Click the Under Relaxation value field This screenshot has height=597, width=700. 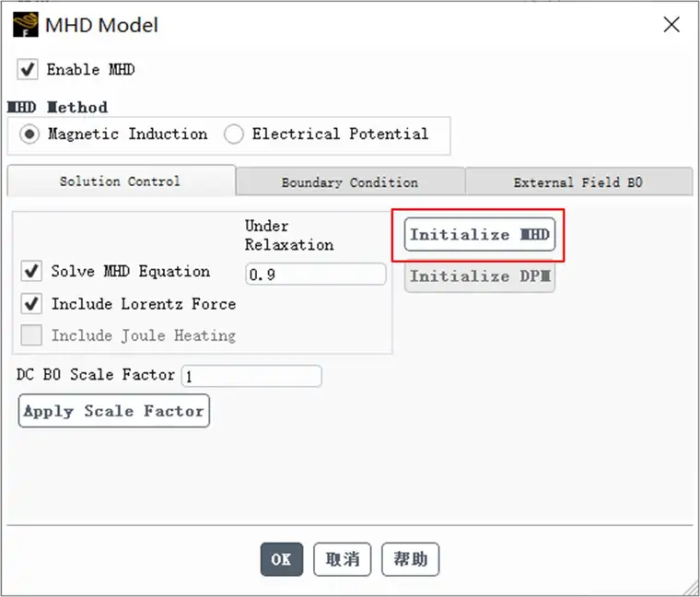[316, 275]
